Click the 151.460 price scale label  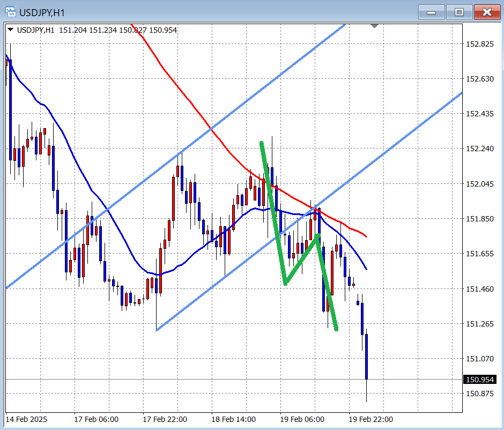(x=480, y=289)
